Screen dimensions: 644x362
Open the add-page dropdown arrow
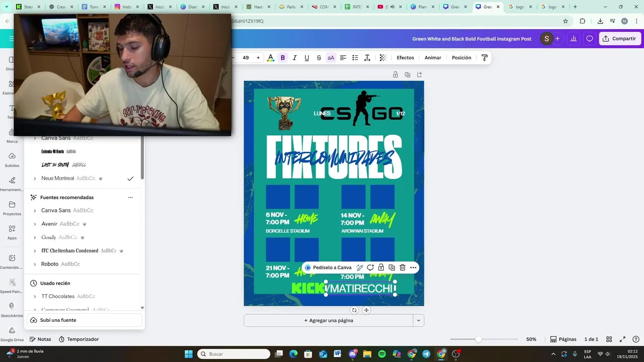[x=419, y=320]
